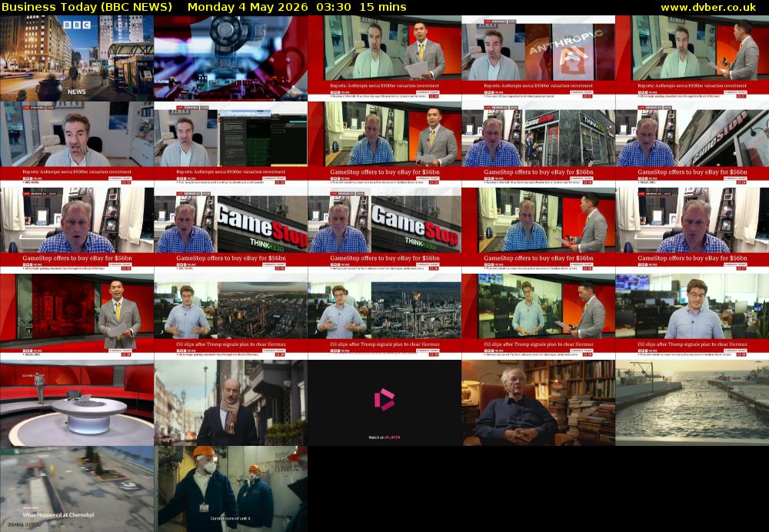Select the full-frame Anthropic guest close-up
This screenshot has height=532, width=769.
(x=77, y=145)
